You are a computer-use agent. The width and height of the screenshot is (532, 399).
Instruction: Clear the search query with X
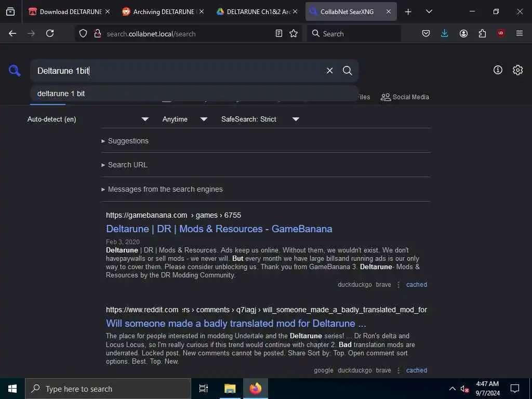pos(329,71)
